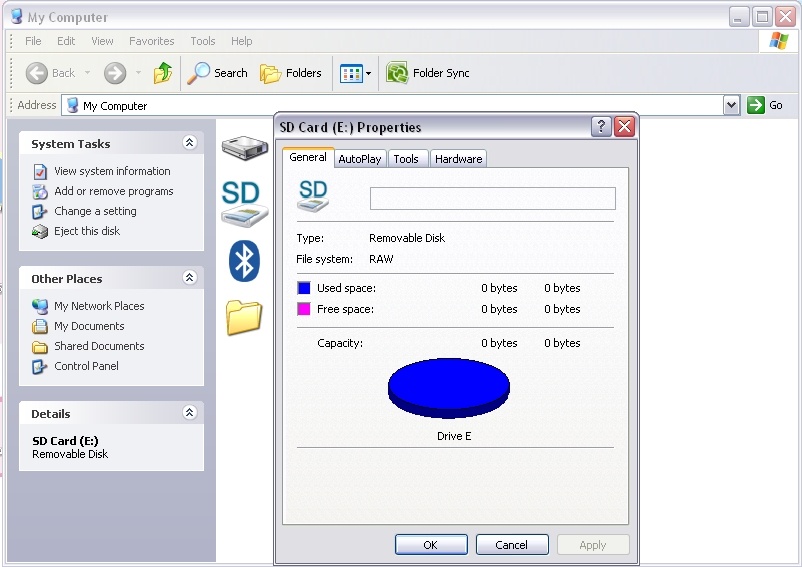Image resolution: width=802 pixels, height=567 pixels.
Task: Click the Eject this disk link
Action: 87,231
